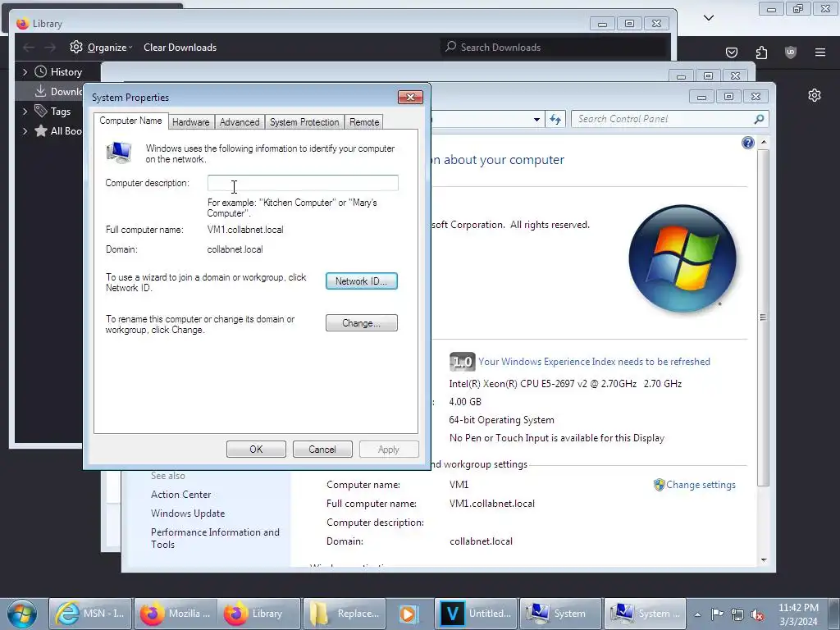The image size is (840, 630).
Task: Click Action Center flag tray icon
Action: click(717, 614)
